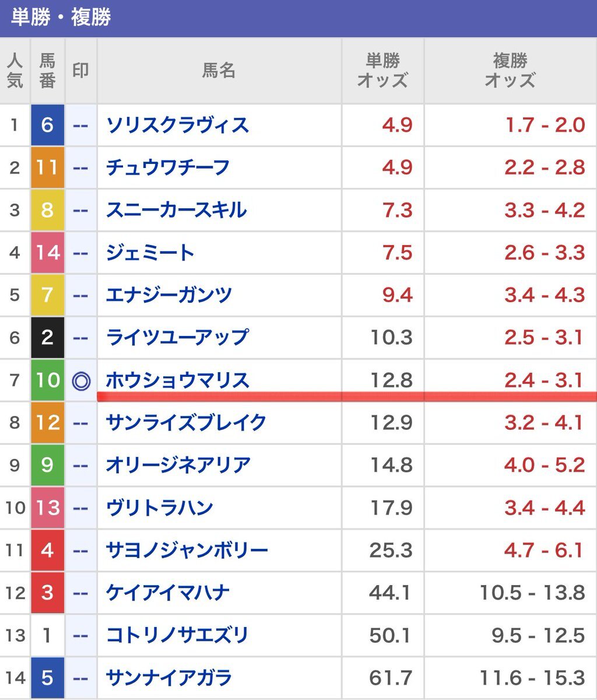Click red horse number 3 badge
597x700 pixels.
[x=47, y=593]
